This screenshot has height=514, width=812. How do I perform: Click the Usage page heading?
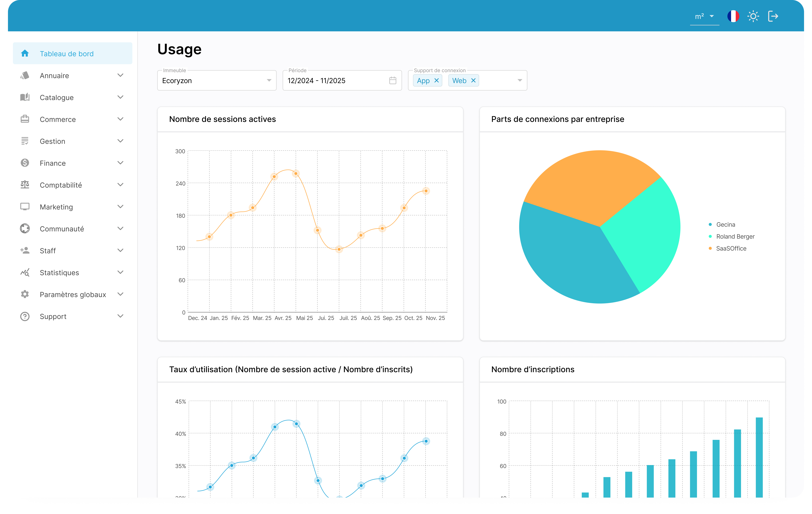click(179, 49)
